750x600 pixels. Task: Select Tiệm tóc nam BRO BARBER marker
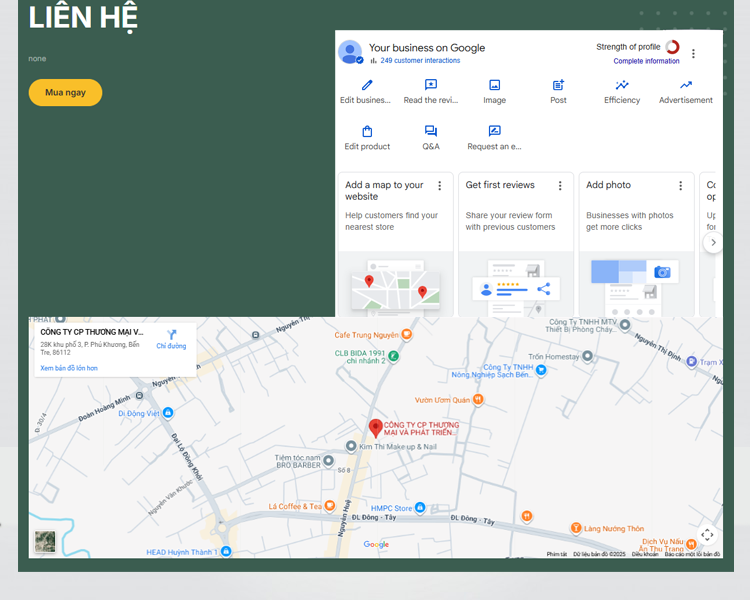click(x=328, y=461)
